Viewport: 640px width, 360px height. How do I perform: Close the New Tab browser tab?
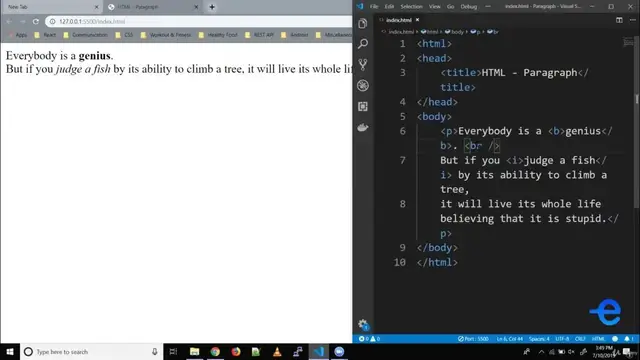point(96,7)
